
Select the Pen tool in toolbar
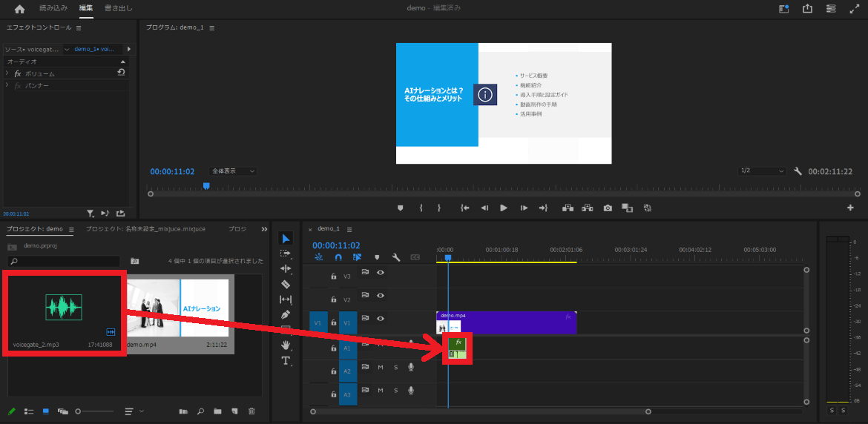286,314
